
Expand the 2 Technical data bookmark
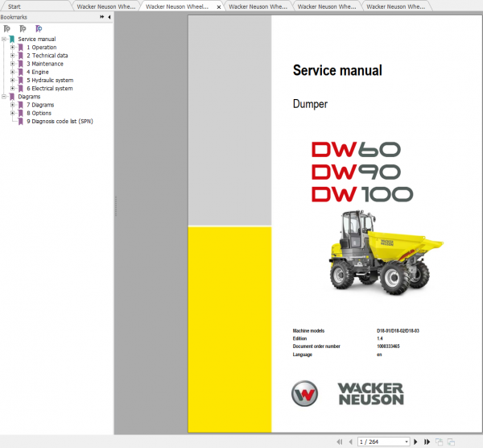[x=13, y=56]
